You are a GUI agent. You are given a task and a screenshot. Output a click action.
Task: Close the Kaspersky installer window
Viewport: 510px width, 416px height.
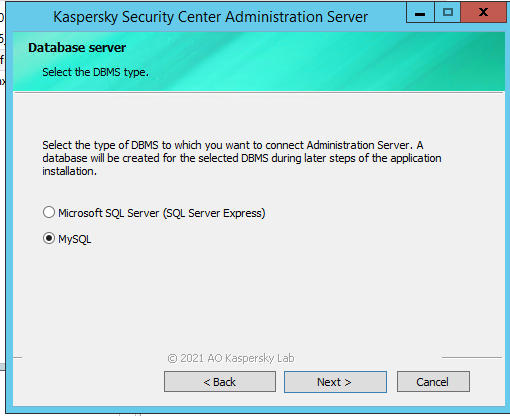(x=483, y=13)
